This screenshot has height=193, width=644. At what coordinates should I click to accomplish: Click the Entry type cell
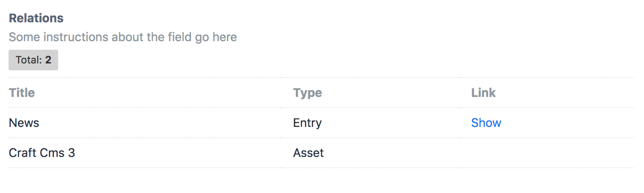pos(307,123)
